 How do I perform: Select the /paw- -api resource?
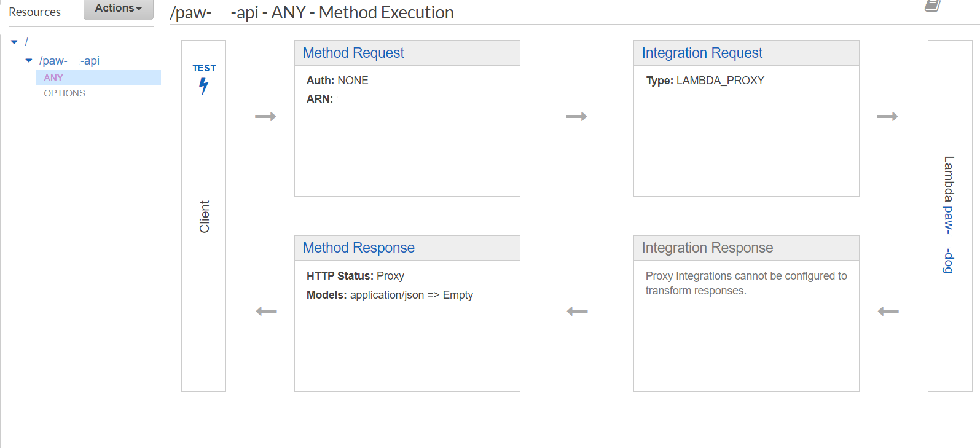point(69,61)
